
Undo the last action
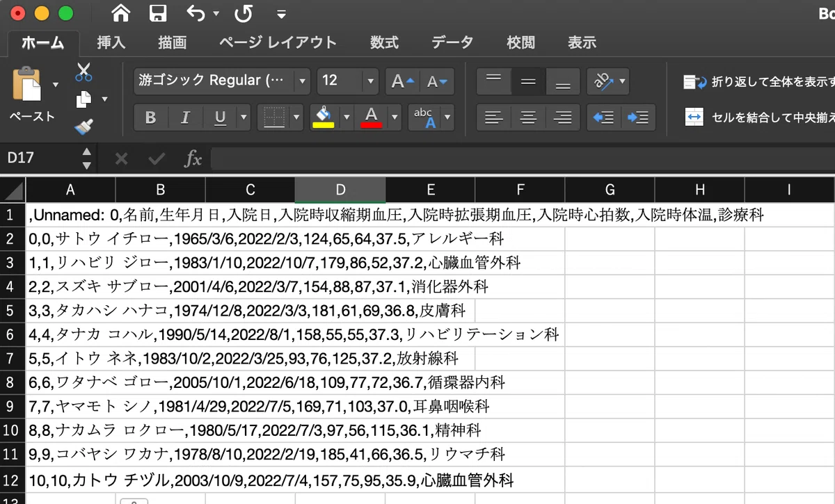click(x=196, y=13)
